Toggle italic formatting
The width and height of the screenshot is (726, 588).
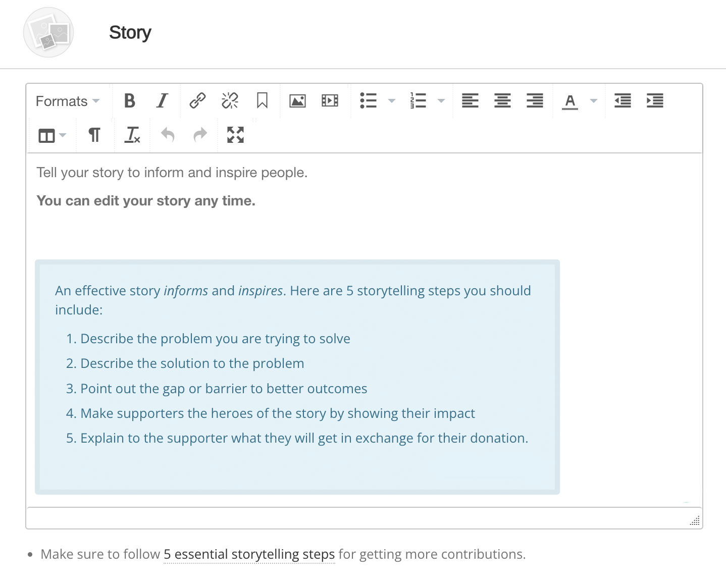(x=162, y=101)
